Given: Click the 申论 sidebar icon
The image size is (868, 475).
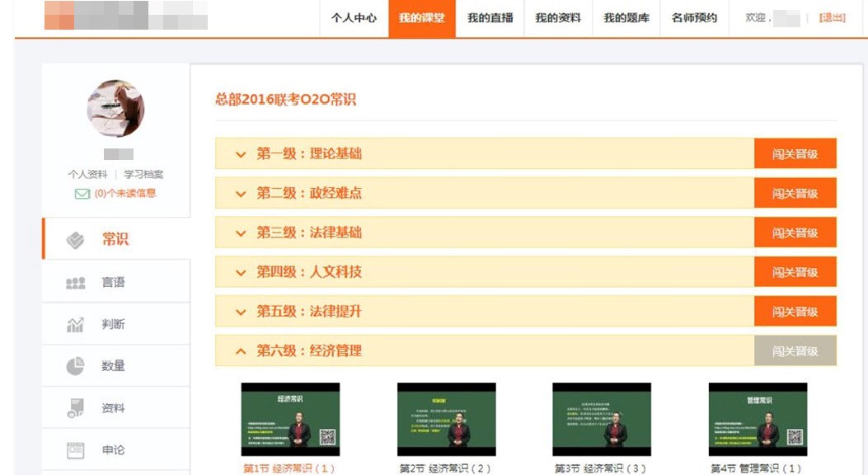Looking at the screenshot, I should coord(75,450).
